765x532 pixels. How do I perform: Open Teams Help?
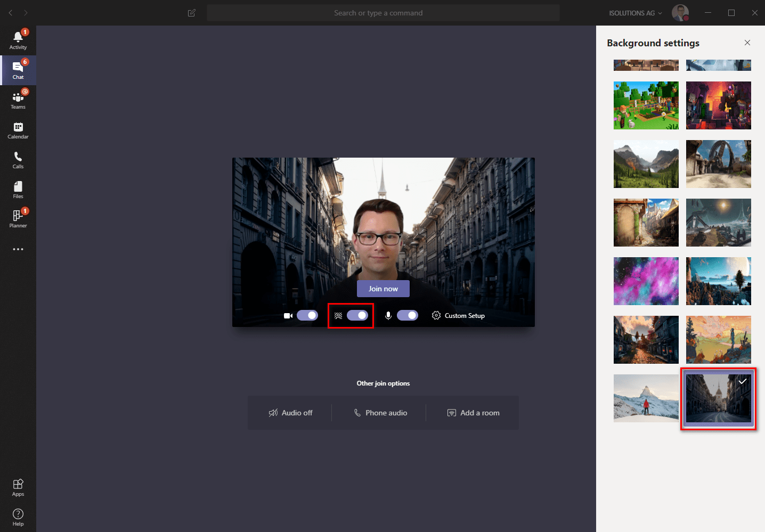click(x=18, y=515)
